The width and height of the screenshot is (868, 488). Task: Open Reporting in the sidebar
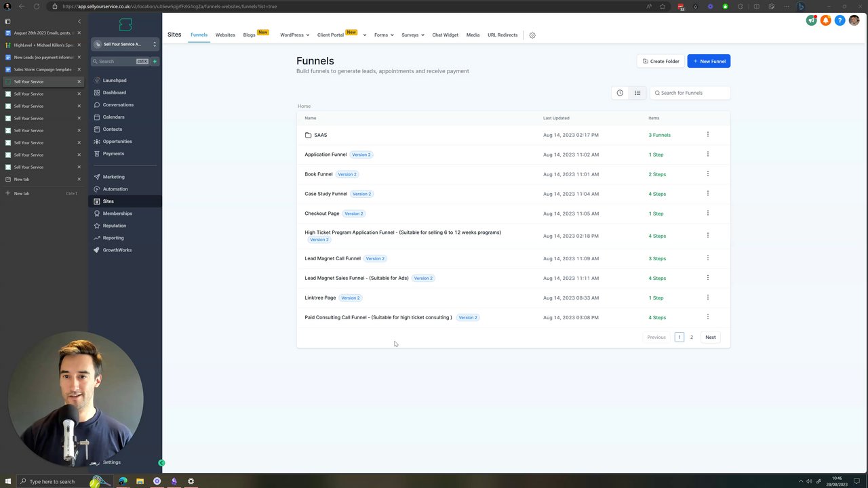pos(113,238)
